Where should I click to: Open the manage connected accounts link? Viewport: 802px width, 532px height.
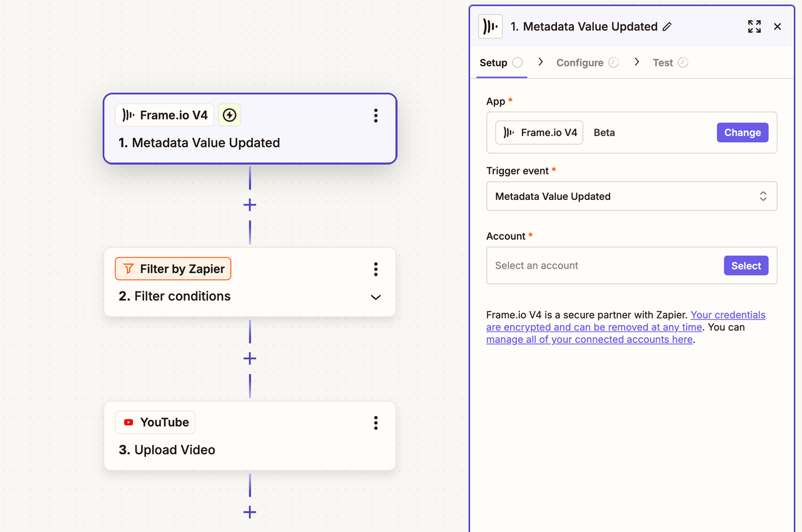click(x=589, y=340)
